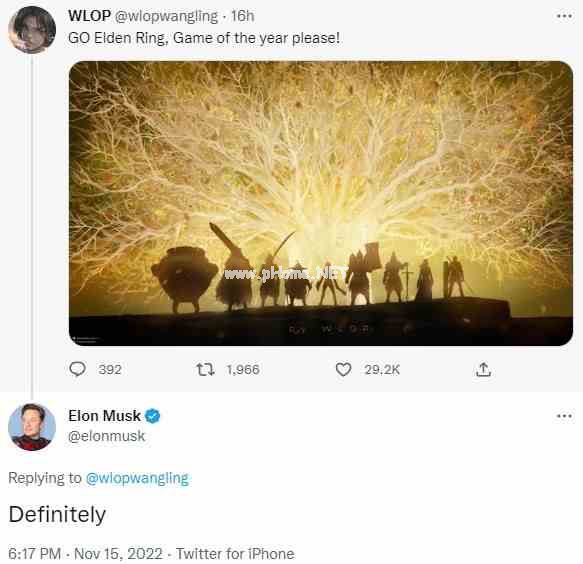Click the reply speech bubble icon
The height and width of the screenshot is (564, 583).
77,369
